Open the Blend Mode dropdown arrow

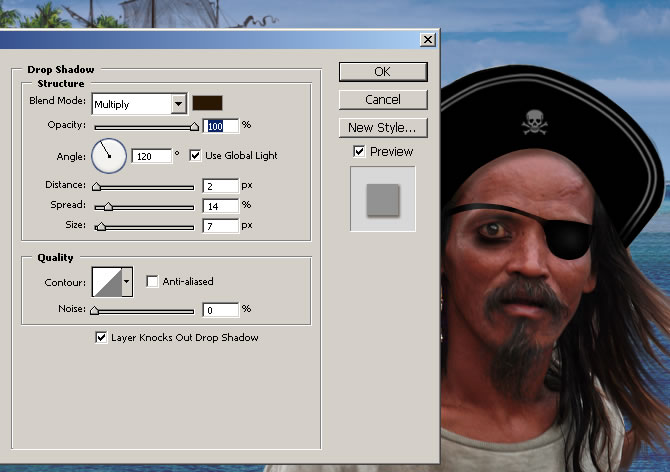coord(179,104)
